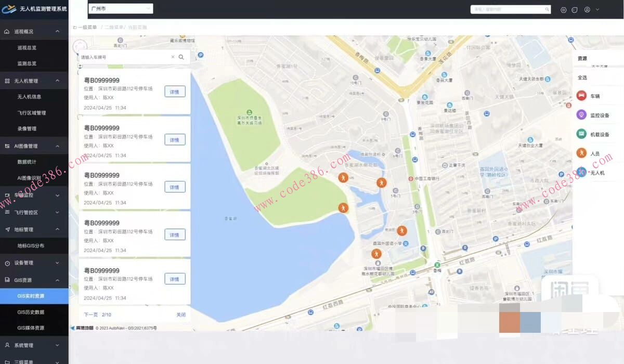624x364 pixels.
Task: Click 一级菜单 in the breadcrumb
Action: [x=87, y=27]
